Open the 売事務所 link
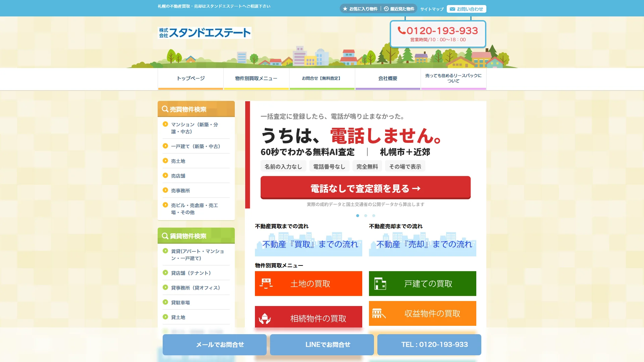The height and width of the screenshot is (362, 644). [180, 191]
